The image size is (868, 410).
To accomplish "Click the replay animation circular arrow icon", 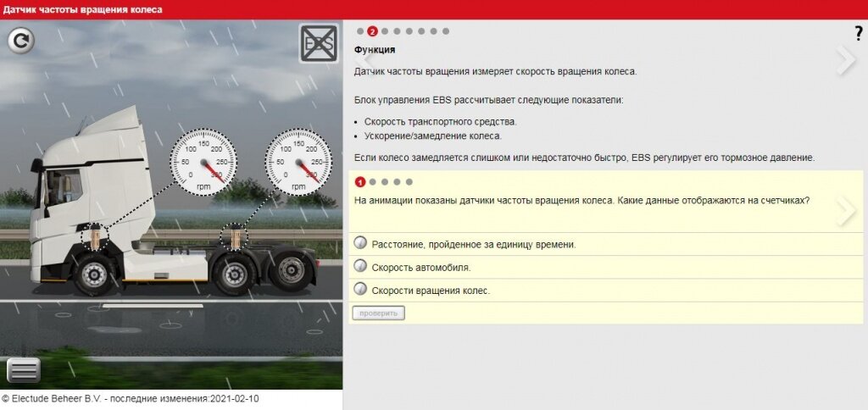I will (x=21, y=41).
